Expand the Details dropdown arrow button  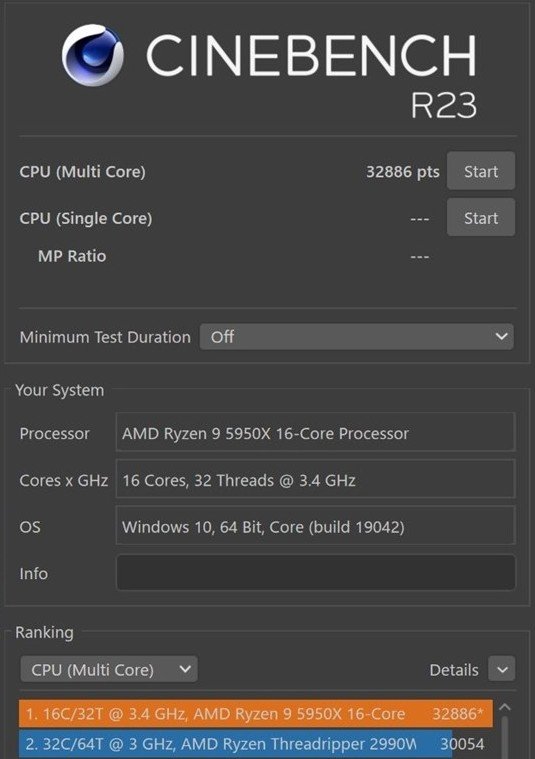(x=502, y=669)
